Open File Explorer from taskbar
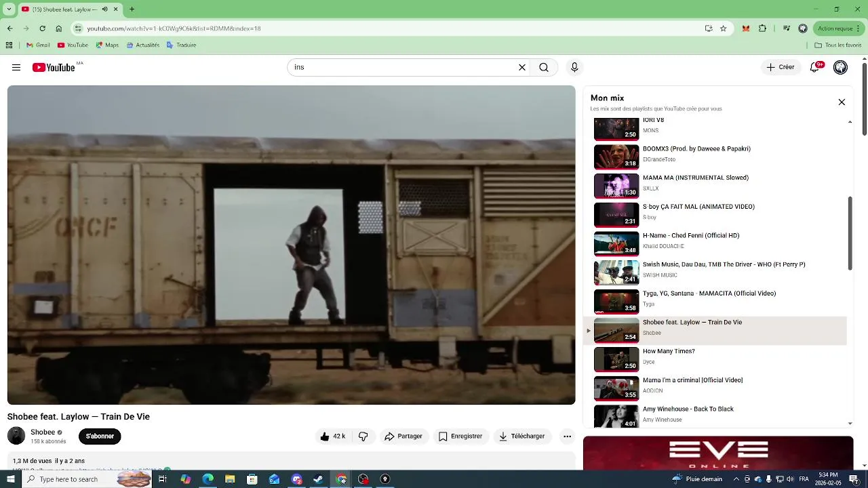 [x=230, y=479]
